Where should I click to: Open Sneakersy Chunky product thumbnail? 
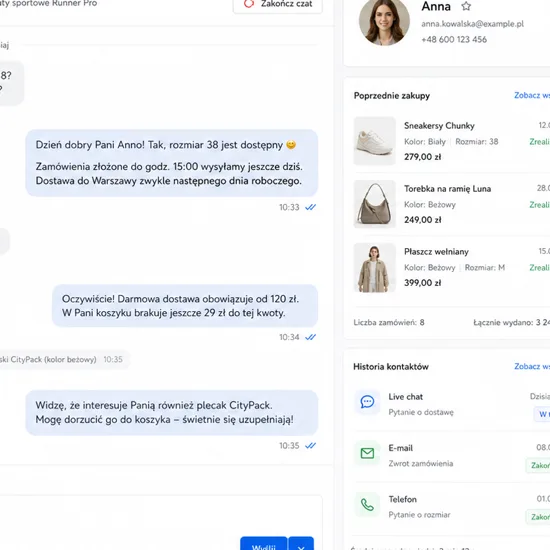tap(375, 141)
